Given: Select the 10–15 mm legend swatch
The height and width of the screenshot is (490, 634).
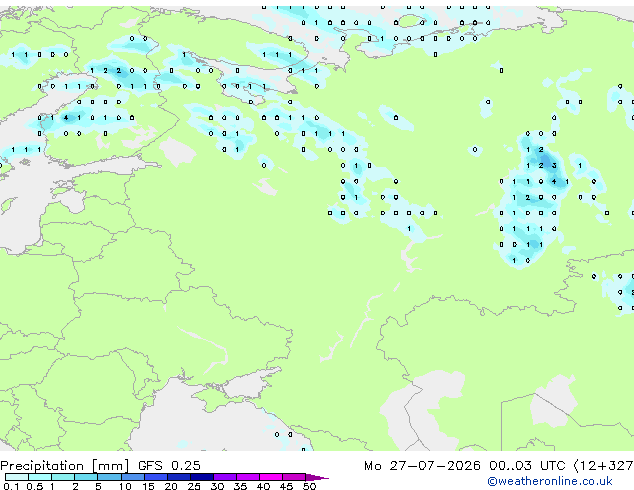Looking at the screenshot, I should coord(132,477).
